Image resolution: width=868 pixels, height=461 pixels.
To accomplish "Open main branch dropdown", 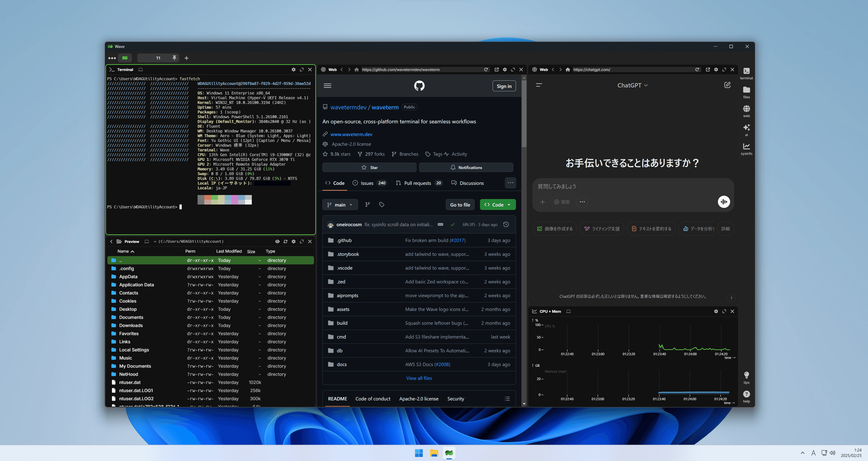I will 340,205.
